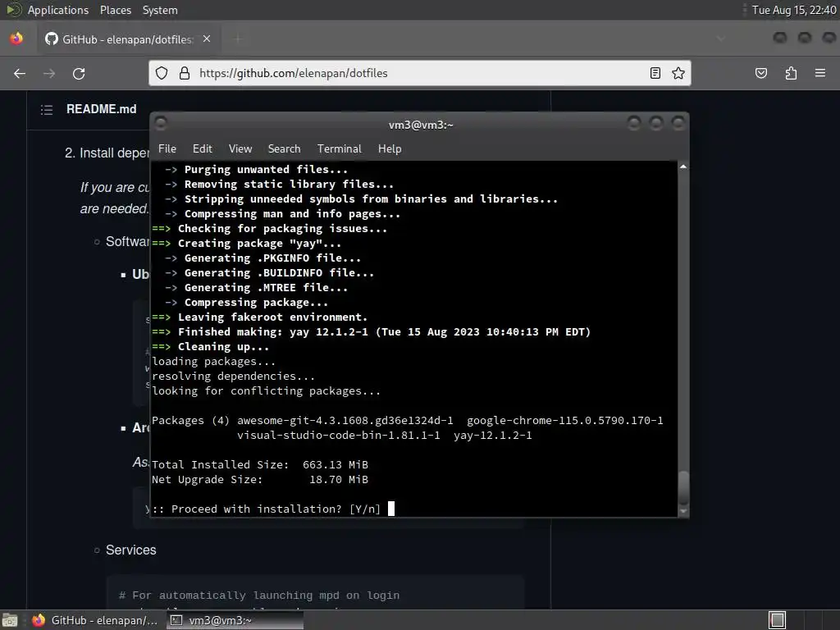
Task: Click the Firefox logo icon in tab bar
Action: [16, 39]
